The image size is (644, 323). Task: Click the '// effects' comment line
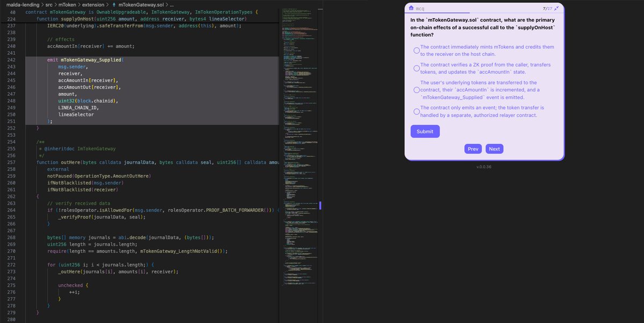click(x=60, y=40)
